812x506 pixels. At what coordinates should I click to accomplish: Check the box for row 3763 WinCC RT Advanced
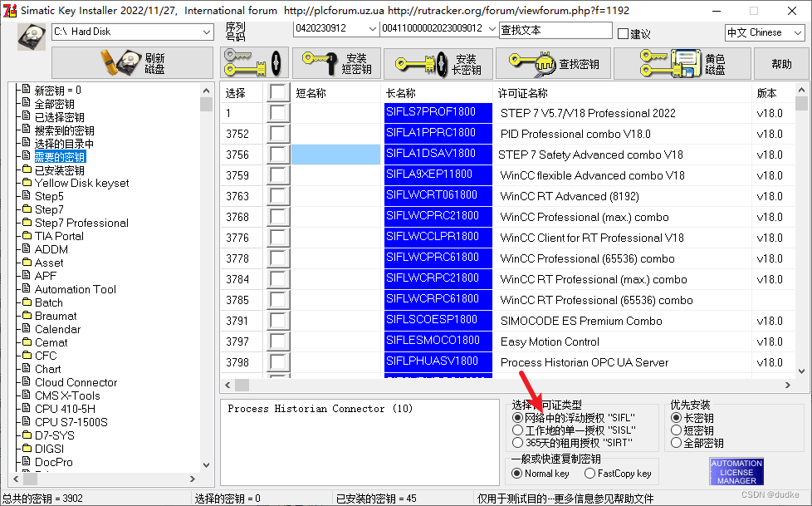(x=278, y=196)
